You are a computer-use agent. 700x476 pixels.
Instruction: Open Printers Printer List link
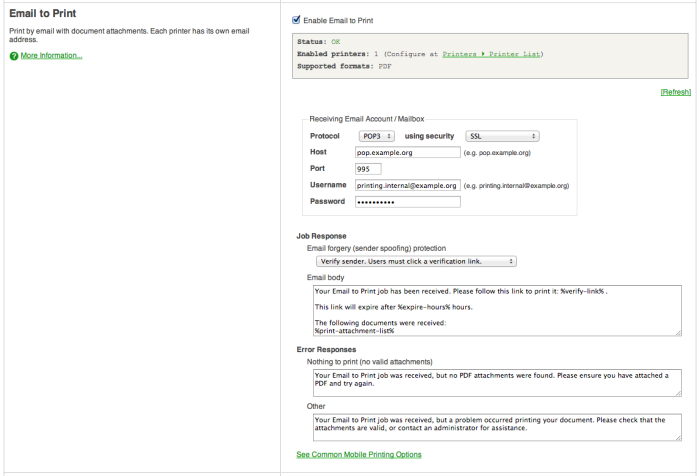coord(492,54)
